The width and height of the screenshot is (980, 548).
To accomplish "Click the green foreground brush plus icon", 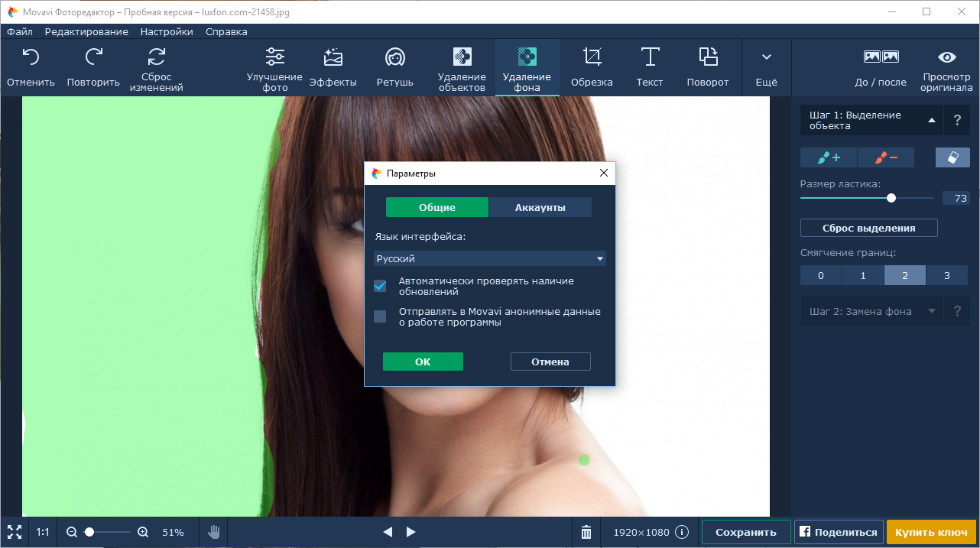I will click(x=829, y=157).
